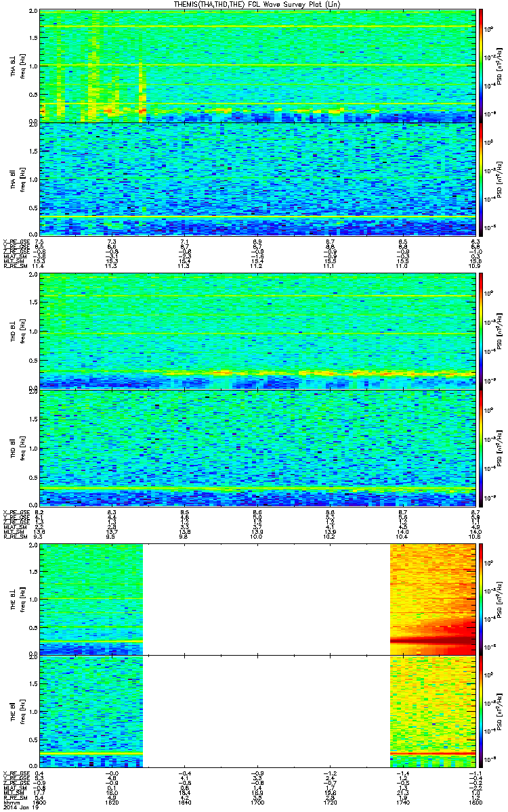The height and width of the screenshot is (812, 508).
Task: Click the THE BII left green spectrogram segment
Action: point(91,712)
